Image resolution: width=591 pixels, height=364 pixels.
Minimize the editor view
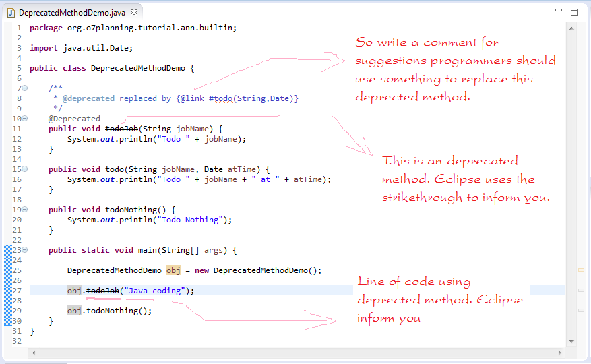[559, 11]
